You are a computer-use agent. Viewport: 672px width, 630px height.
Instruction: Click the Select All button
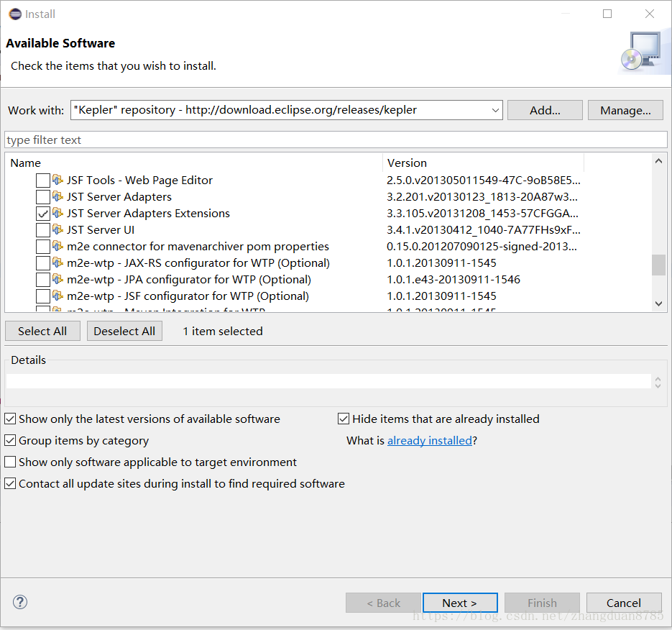(42, 331)
